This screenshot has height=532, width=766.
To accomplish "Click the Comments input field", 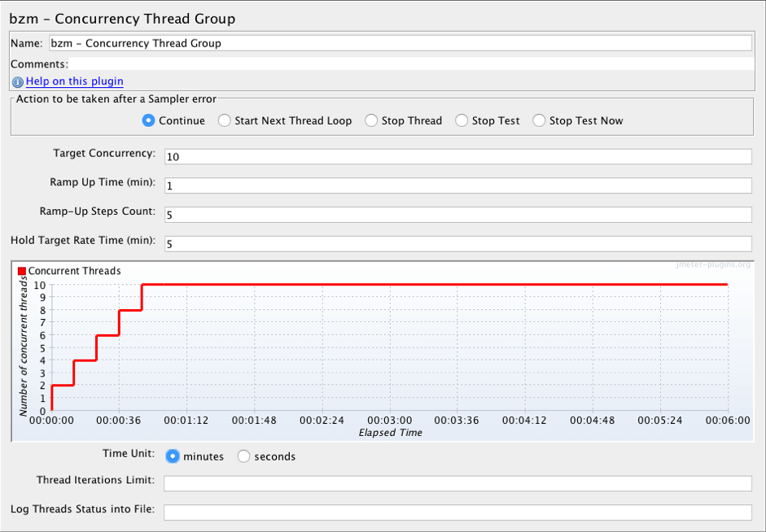I will tap(410, 64).
